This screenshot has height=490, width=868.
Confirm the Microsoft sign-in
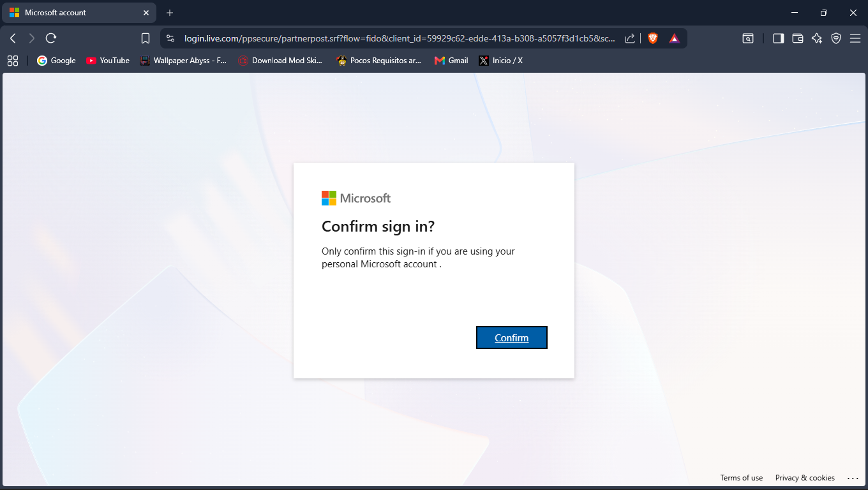[512, 338]
